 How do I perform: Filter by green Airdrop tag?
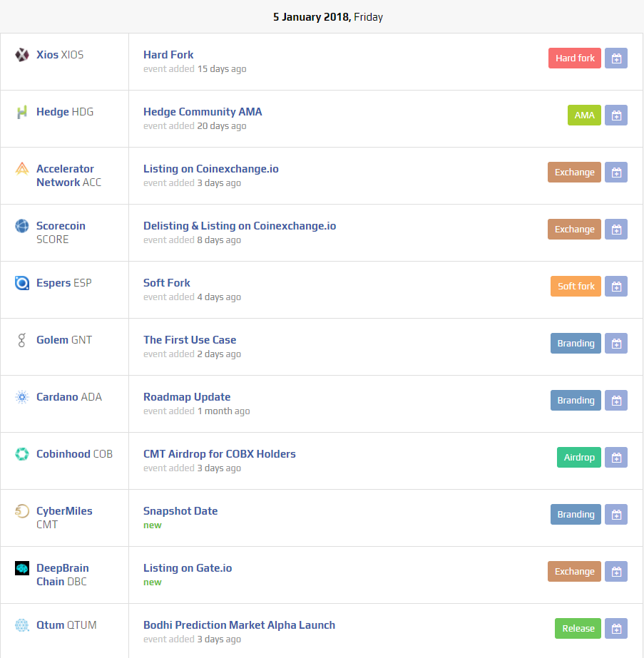pyautogui.click(x=579, y=458)
